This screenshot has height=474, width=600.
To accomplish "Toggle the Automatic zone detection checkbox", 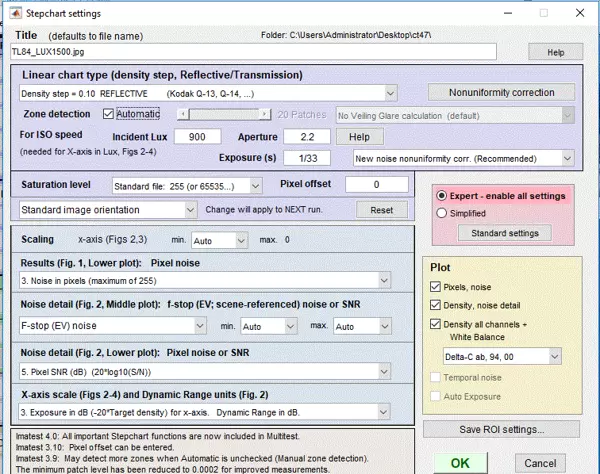I will click(x=108, y=114).
